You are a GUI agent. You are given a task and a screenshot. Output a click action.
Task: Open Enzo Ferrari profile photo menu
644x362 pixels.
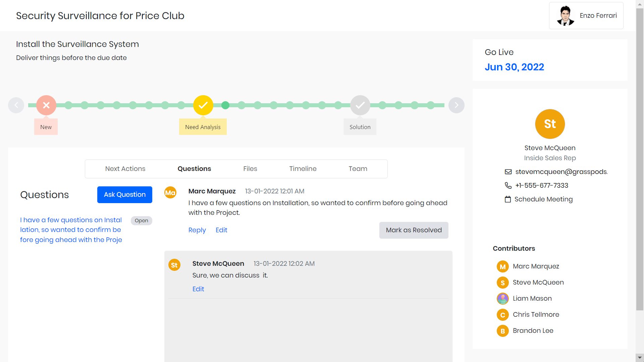click(x=566, y=16)
